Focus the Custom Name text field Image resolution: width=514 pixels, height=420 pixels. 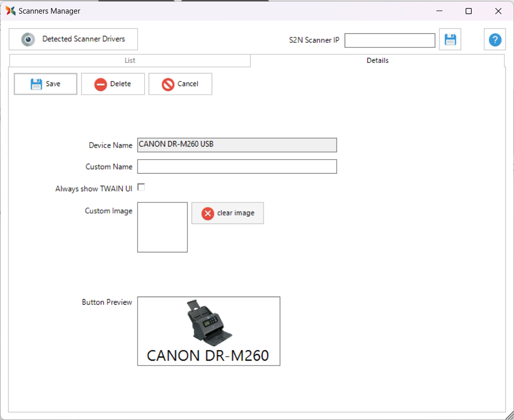(237, 167)
